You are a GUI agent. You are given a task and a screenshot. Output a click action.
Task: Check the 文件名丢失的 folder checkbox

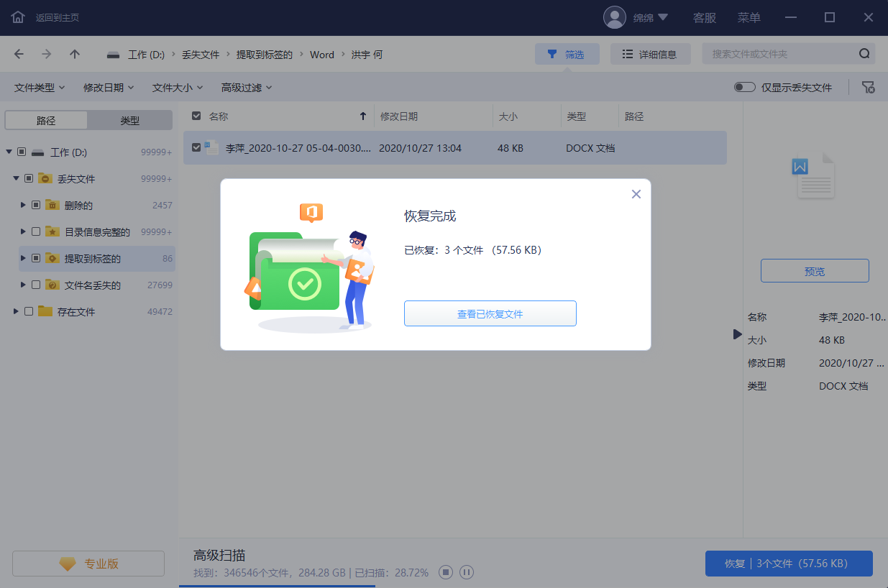click(36, 285)
